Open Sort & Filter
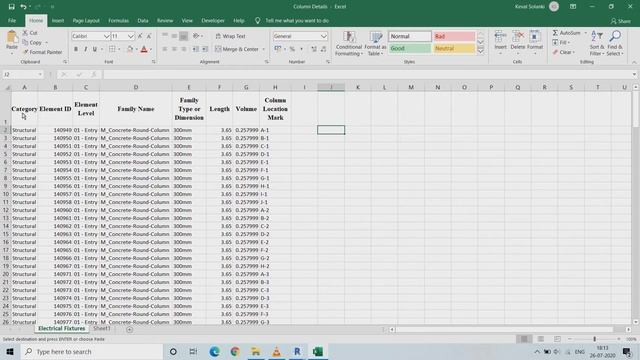Viewport: 640px width, 360px height. 597,43
